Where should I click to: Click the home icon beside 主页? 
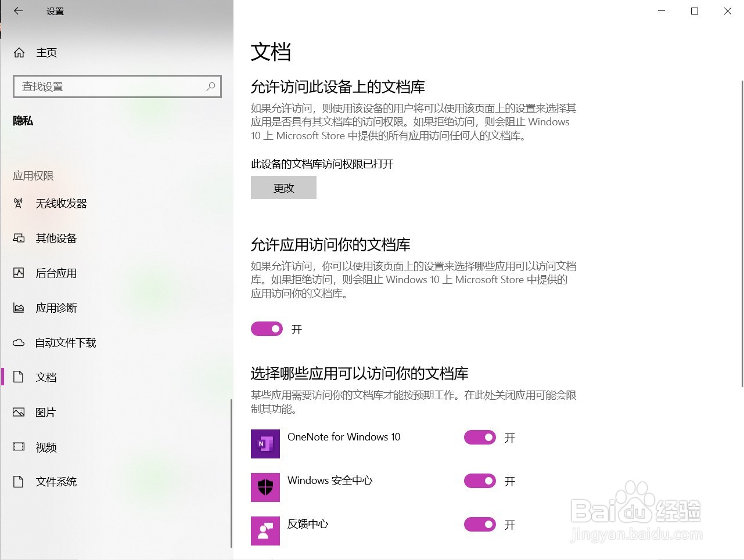19,53
